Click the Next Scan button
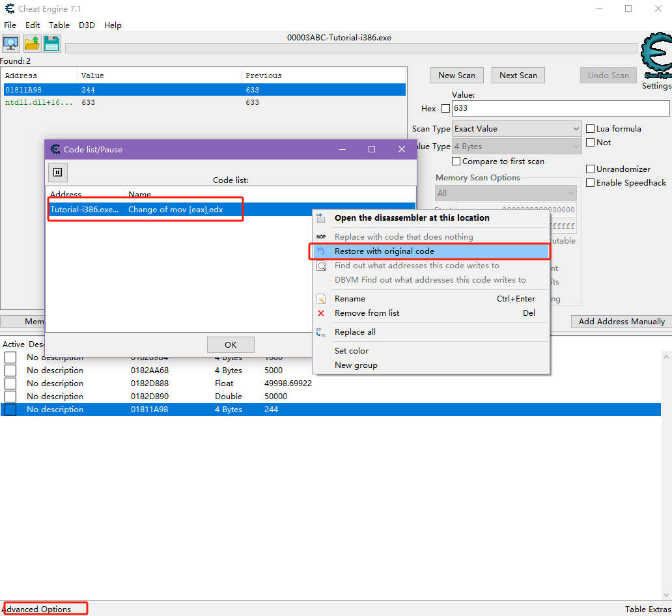Image resolution: width=672 pixels, height=616 pixels. click(518, 76)
